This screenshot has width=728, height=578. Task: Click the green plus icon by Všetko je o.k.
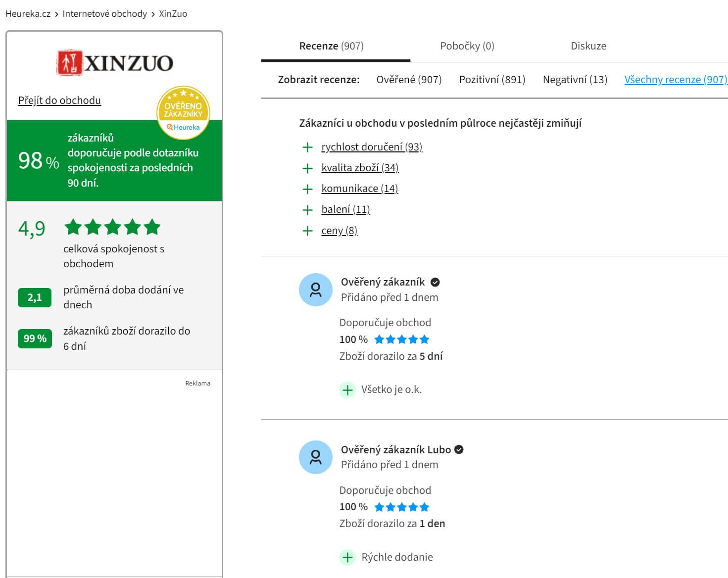pos(347,390)
